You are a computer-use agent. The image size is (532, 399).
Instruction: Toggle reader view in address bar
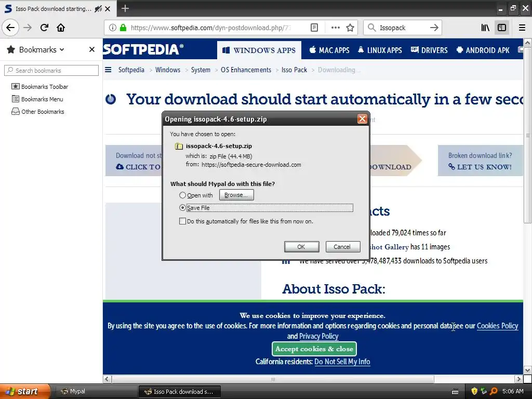tap(314, 28)
